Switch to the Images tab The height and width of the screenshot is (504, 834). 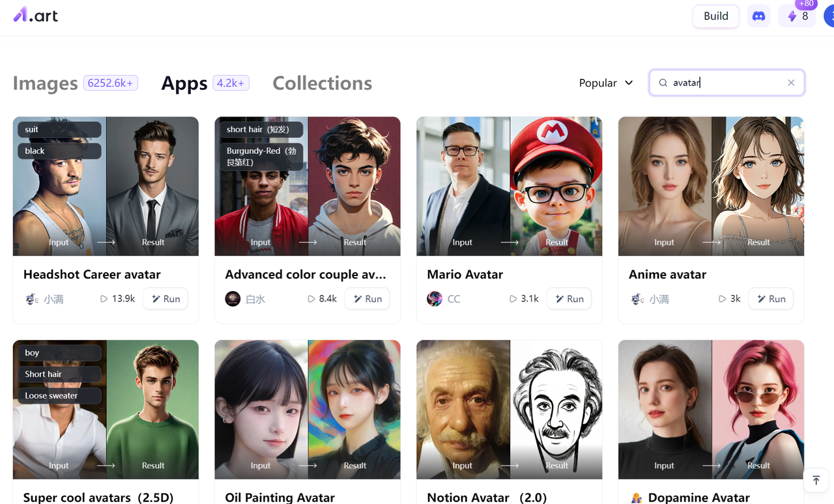(46, 83)
